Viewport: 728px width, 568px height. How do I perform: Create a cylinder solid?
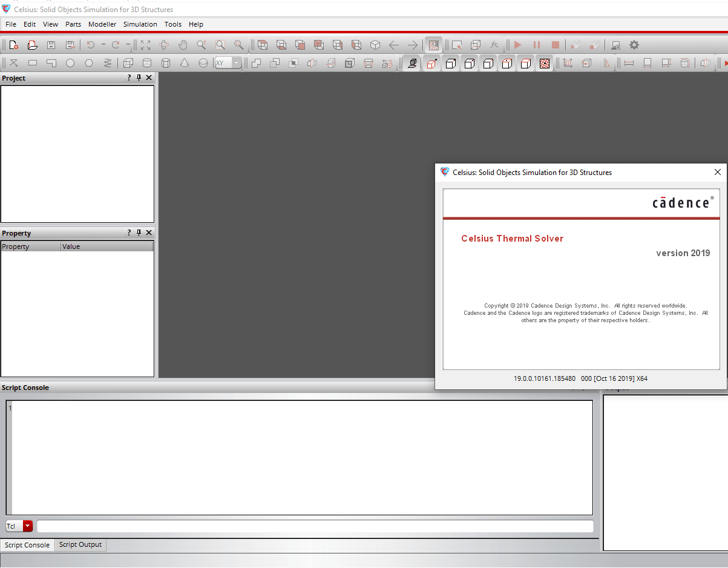pyautogui.click(x=147, y=63)
